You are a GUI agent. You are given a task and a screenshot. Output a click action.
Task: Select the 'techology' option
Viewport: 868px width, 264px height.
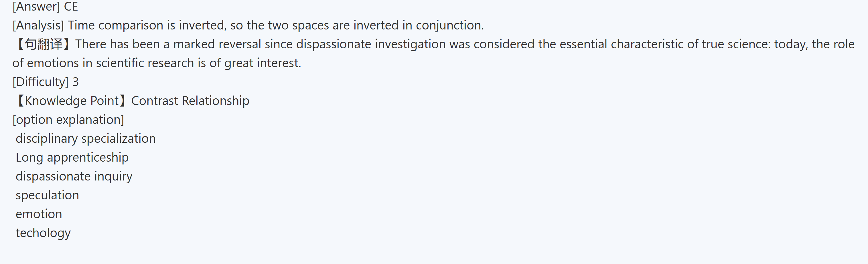pos(43,233)
